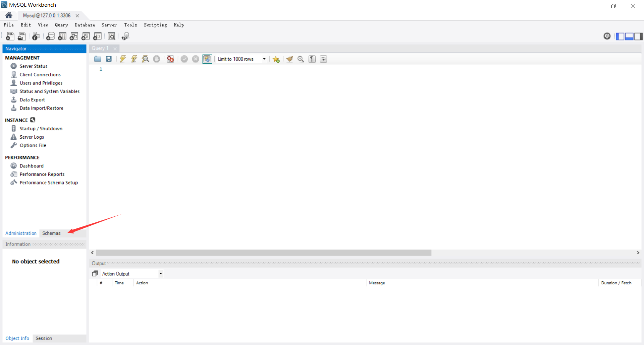
Task: Search table data icon
Action: (x=111, y=36)
